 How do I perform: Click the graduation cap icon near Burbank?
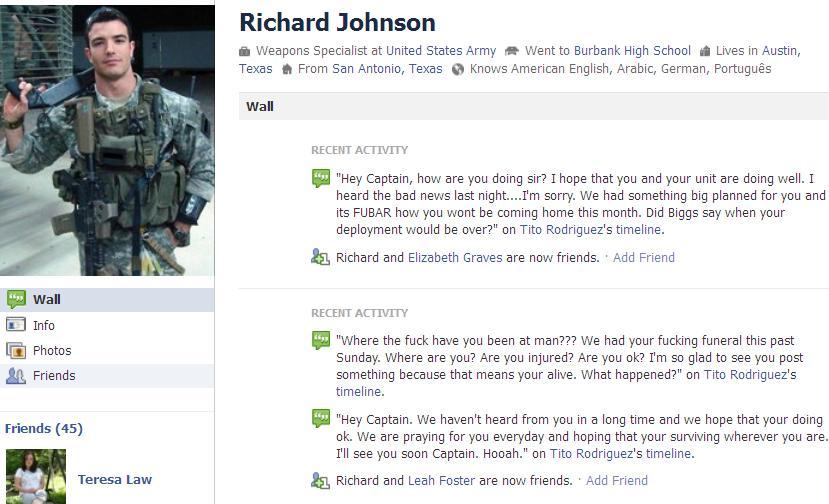(x=511, y=51)
